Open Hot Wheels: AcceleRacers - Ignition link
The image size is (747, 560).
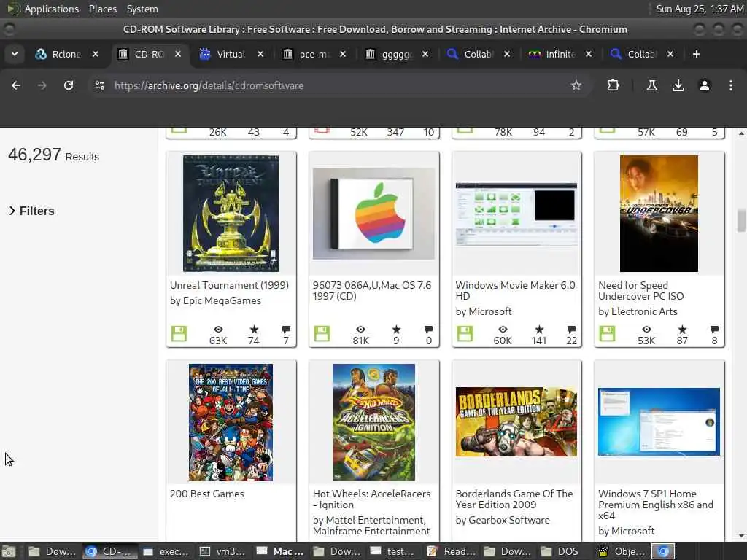click(371, 499)
